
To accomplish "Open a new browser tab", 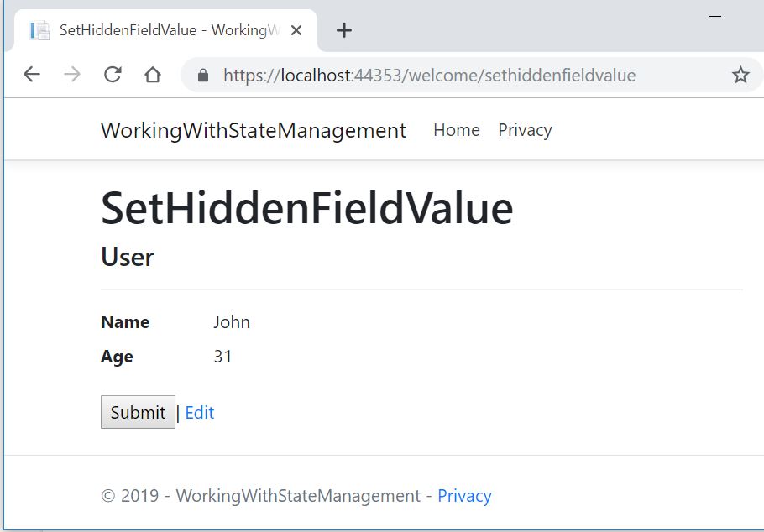I will point(343,31).
